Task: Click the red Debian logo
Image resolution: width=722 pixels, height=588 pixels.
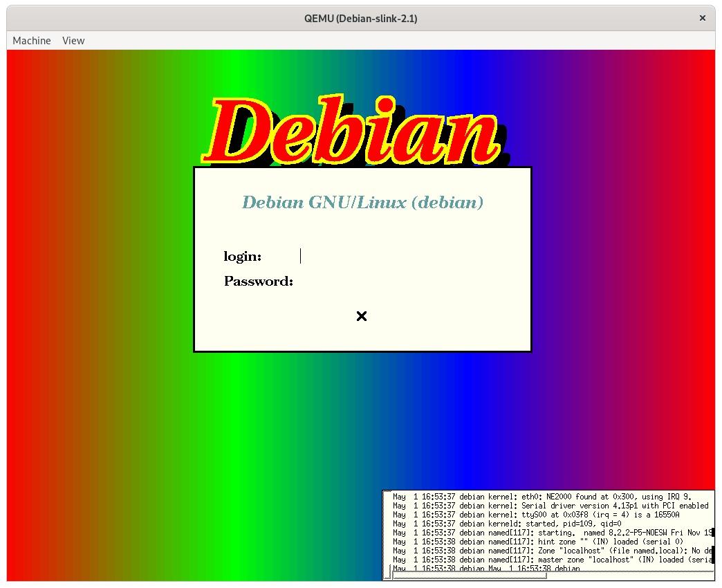Action: pyautogui.click(x=353, y=131)
